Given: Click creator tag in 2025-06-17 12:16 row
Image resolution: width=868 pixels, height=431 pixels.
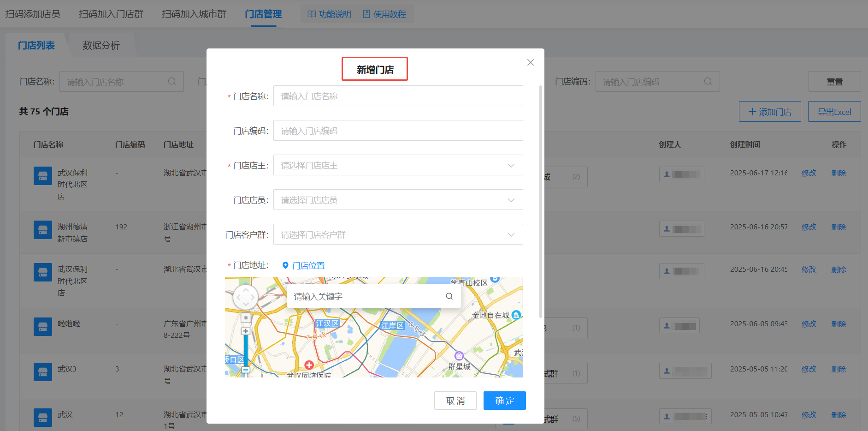Looking at the screenshot, I should 681,174.
